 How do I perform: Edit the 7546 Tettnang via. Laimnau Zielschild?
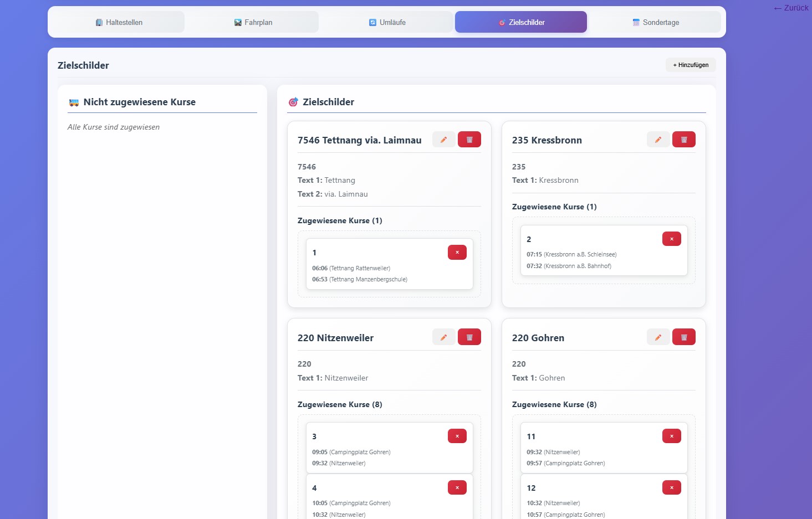[443, 139]
